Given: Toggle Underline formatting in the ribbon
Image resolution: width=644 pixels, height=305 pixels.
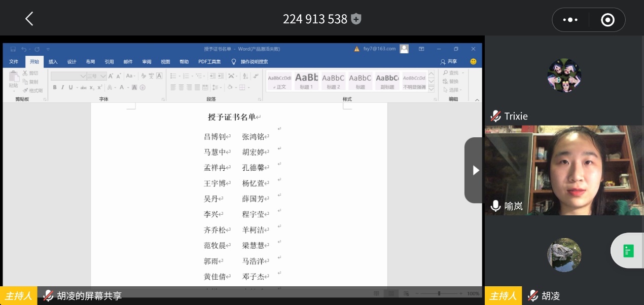Looking at the screenshot, I should [x=70, y=88].
